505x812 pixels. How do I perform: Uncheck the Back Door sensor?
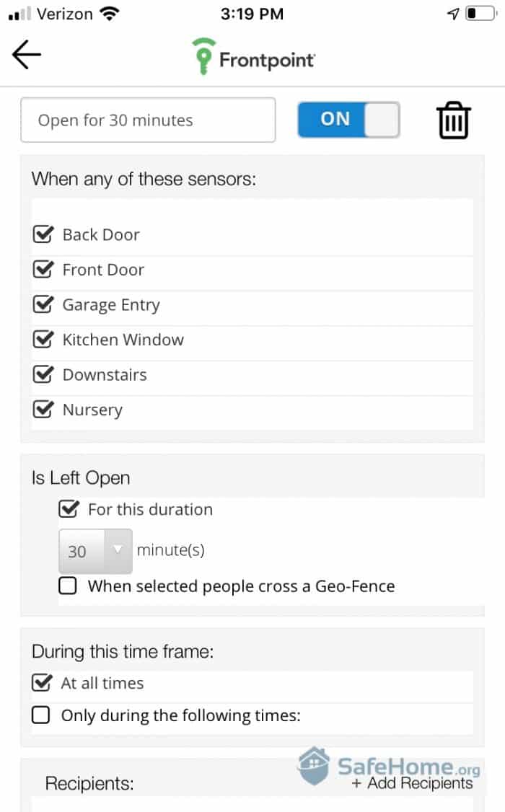pyautogui.click(x=43, y=234)
